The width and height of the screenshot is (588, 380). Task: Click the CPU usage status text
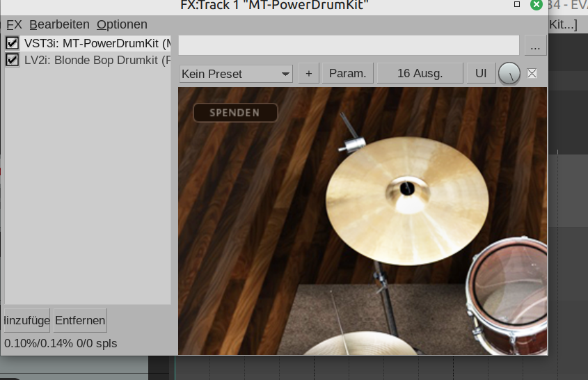61,343
